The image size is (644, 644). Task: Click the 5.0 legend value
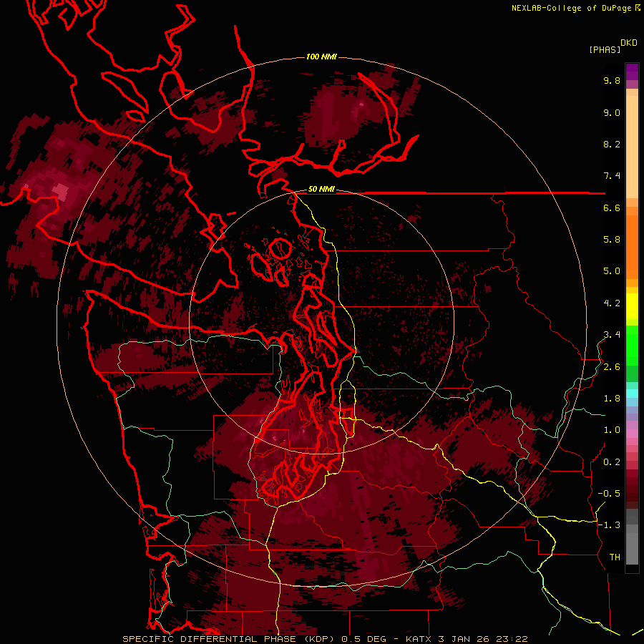[x=612, y=271]
